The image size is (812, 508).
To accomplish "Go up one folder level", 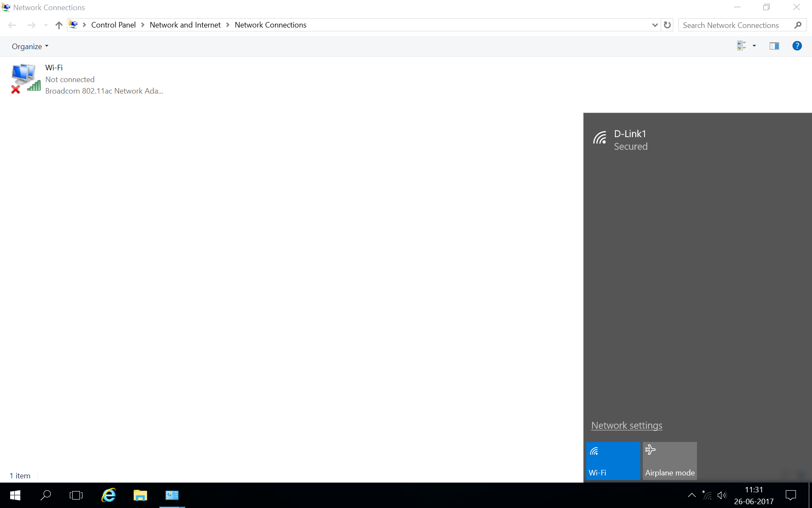I will [x=59, y=25].
